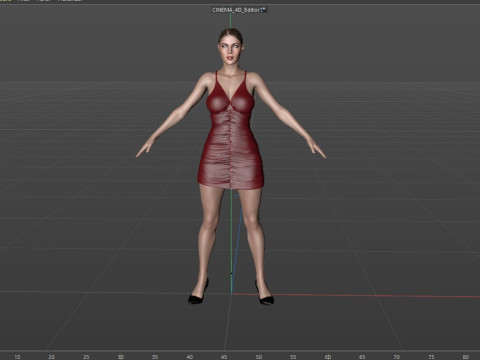Move the playhead to frame 30
This screenshot has width=480, height=360.
tap(121, 357)
